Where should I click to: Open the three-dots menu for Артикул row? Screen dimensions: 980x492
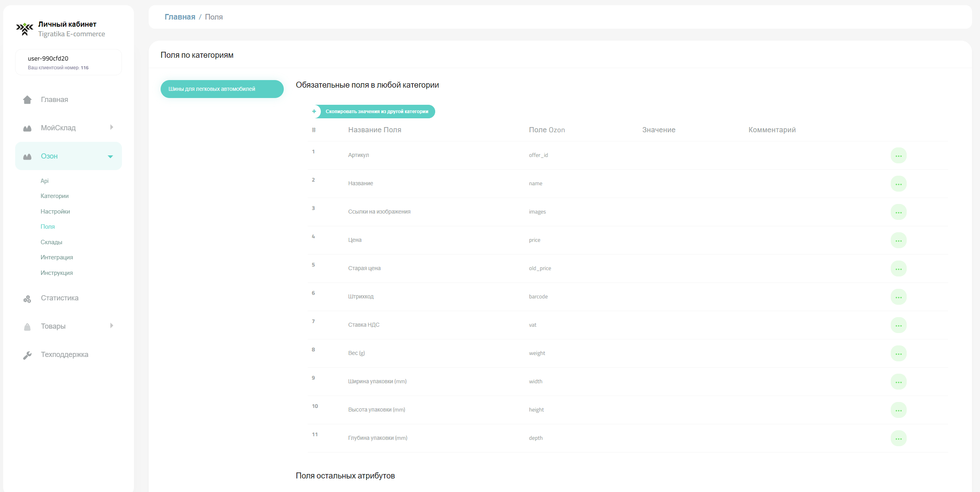[898, 155]
